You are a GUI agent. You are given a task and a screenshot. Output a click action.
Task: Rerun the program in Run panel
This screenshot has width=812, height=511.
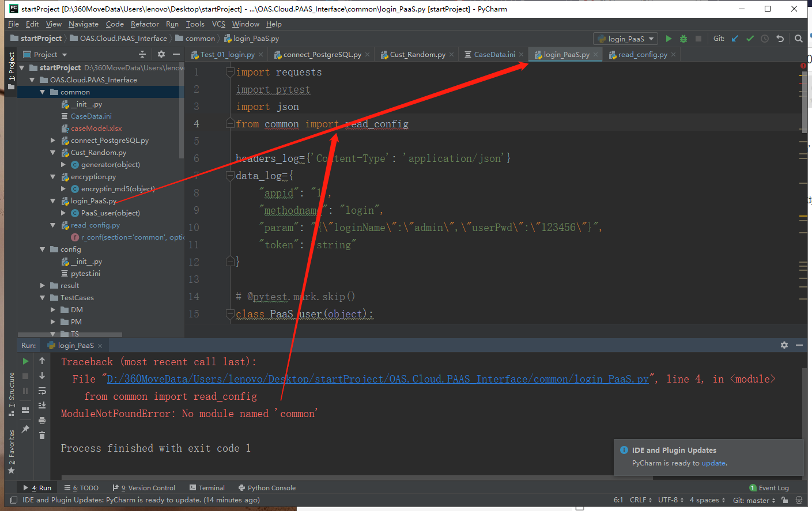pos(25,361)
